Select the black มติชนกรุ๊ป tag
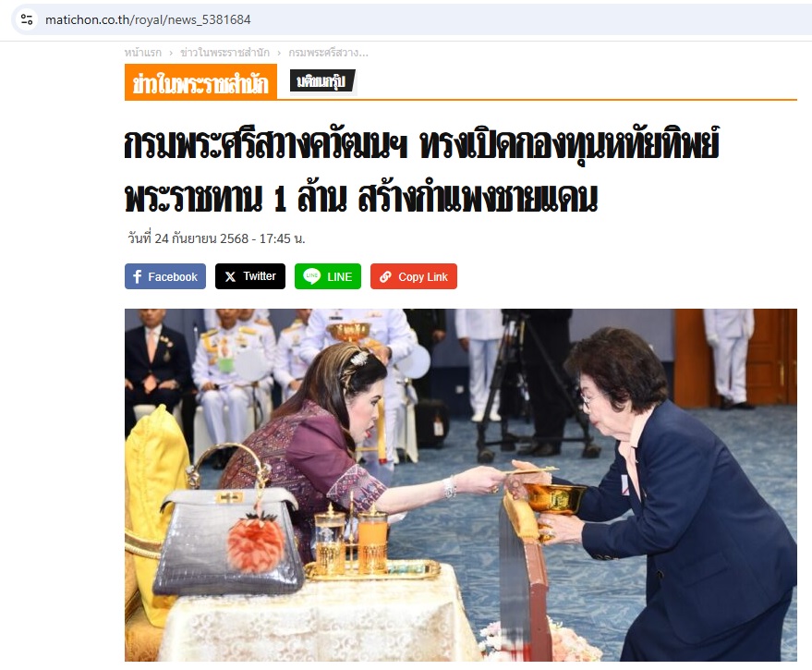Viewport: 812px width, 670px height. (x=322, y=80)
